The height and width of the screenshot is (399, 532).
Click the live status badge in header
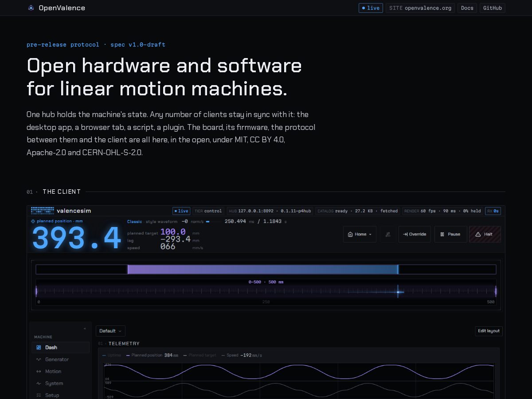[x=371, y=8]
